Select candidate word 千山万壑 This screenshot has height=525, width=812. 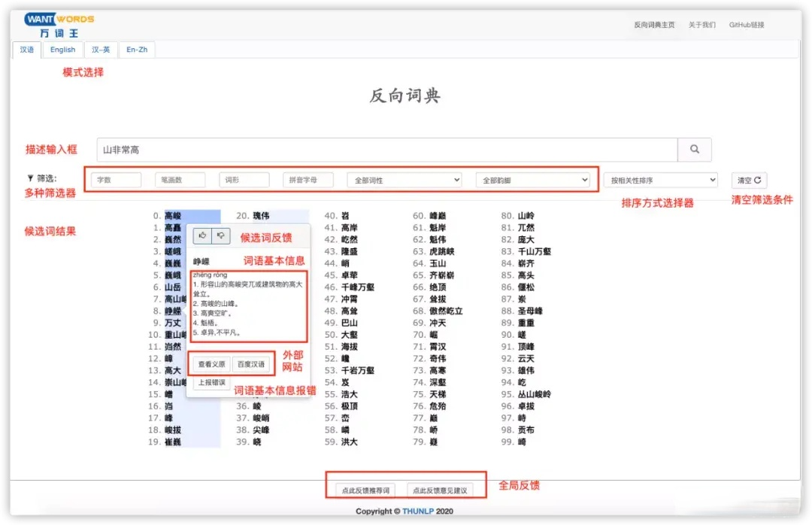[535, 251]
